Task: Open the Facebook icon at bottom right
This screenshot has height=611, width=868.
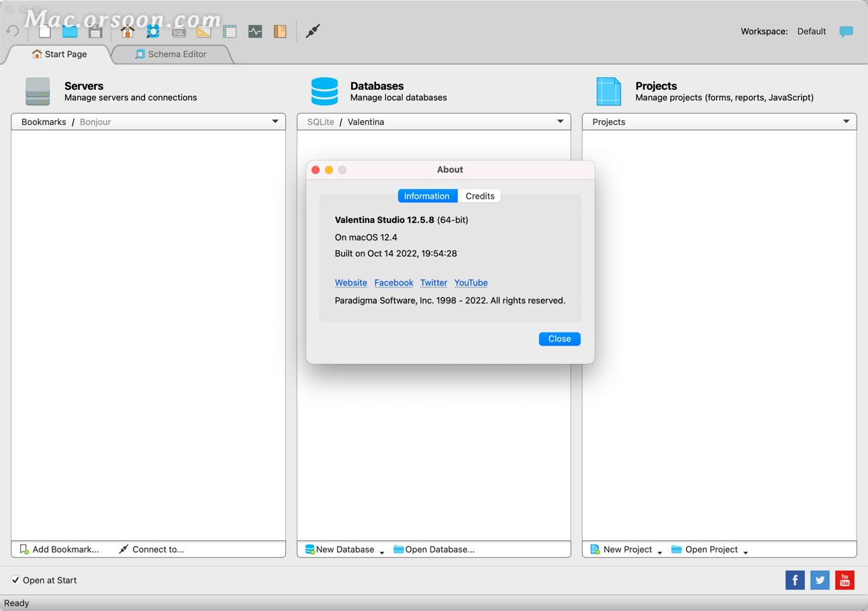Action: coord(795,580)
